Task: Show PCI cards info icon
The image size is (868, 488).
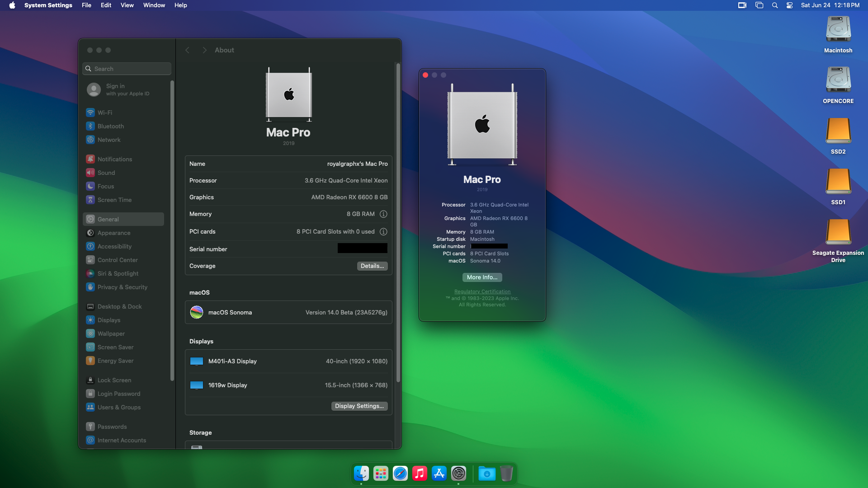Action: click(x=383, y=231)
